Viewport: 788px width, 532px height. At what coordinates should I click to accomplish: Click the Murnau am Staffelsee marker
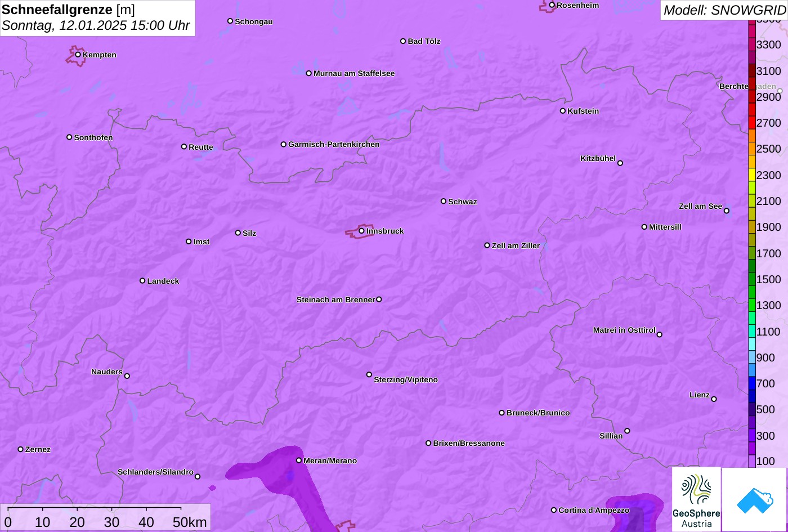pos(309,73)
